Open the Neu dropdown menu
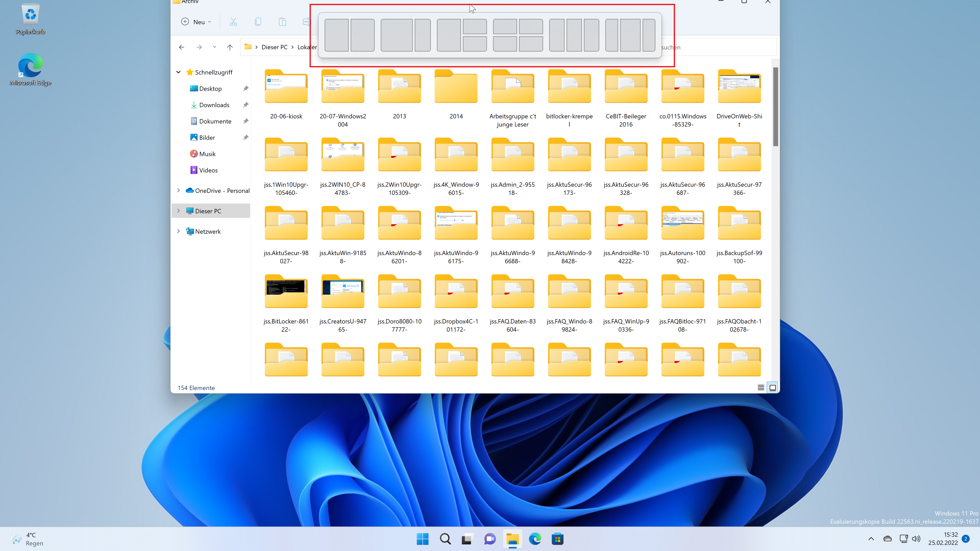This screenshot has width=980, height=551. pos(196,22)
